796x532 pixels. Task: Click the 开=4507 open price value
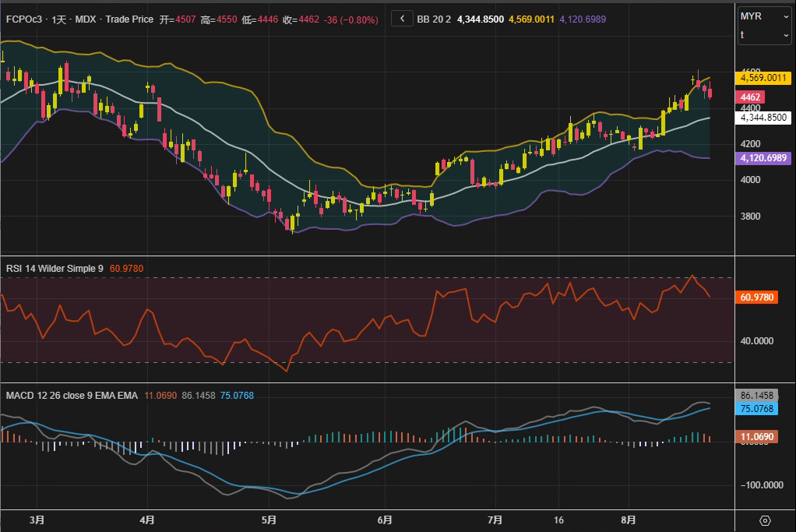click(178, 19)
